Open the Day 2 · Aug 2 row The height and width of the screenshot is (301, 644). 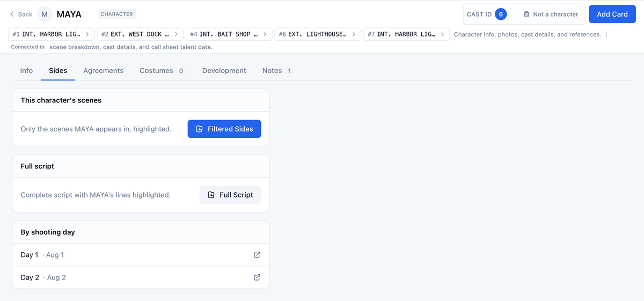click(x=141, y=277)
